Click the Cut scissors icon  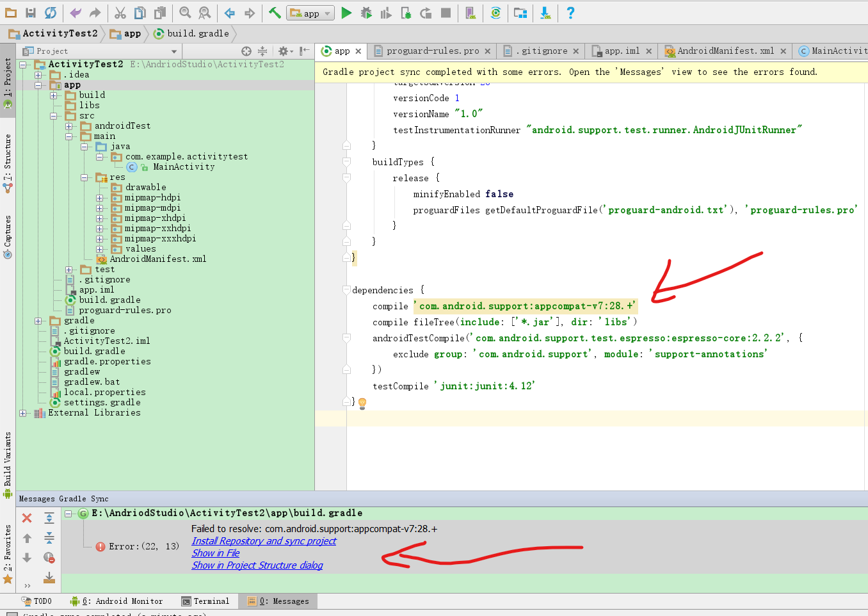(120, 13)
